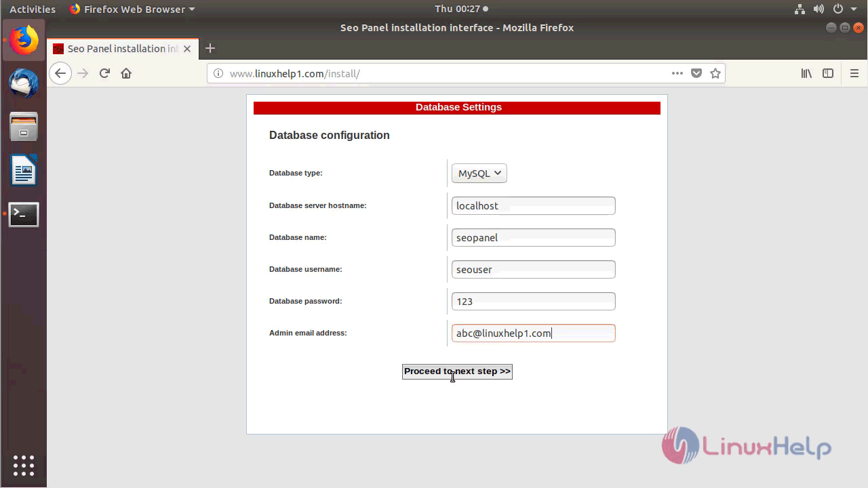This screenshot has height=488, width=868.
Task: Click the forward navigation arrow
Action: click(x=83, y=73)
